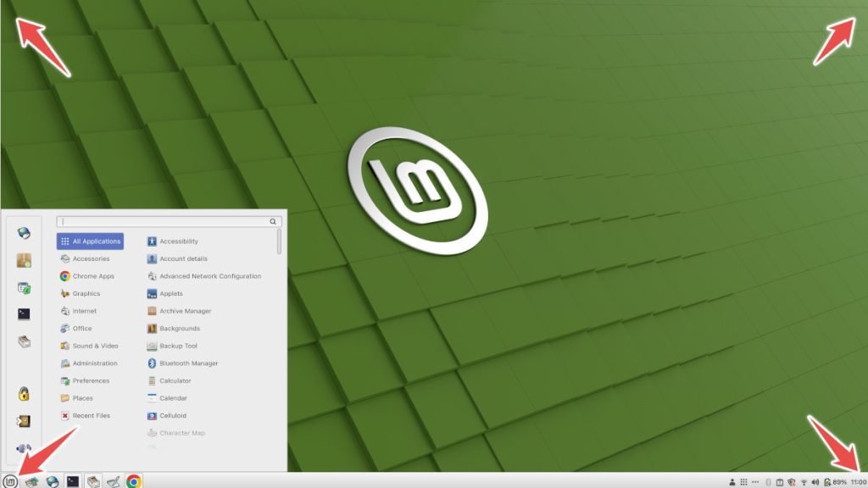Open the web browser from menu favorites sidebar
868x488 pixels.
23,234
